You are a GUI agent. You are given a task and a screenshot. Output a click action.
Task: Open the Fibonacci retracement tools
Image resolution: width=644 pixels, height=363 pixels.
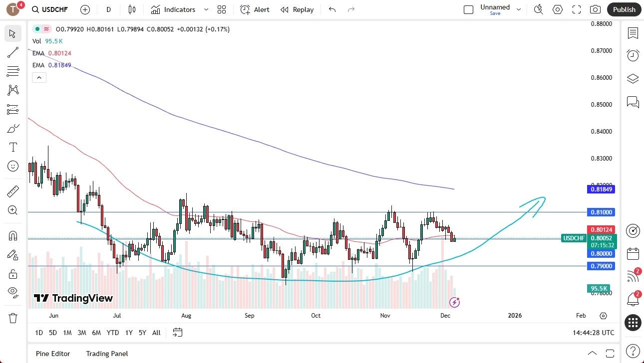point(13,71)
